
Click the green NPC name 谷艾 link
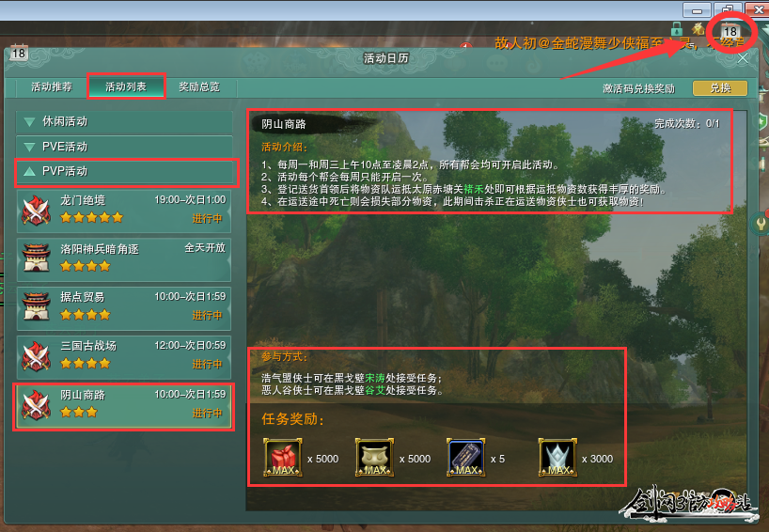coord(375,390)
